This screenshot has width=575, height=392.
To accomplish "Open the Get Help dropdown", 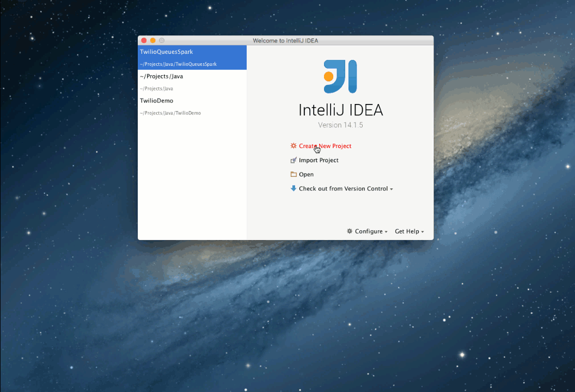I will [409, 231].
